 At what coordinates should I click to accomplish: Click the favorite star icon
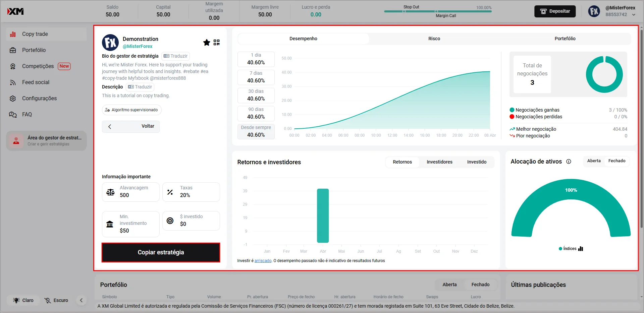click(x=207, y=43)
